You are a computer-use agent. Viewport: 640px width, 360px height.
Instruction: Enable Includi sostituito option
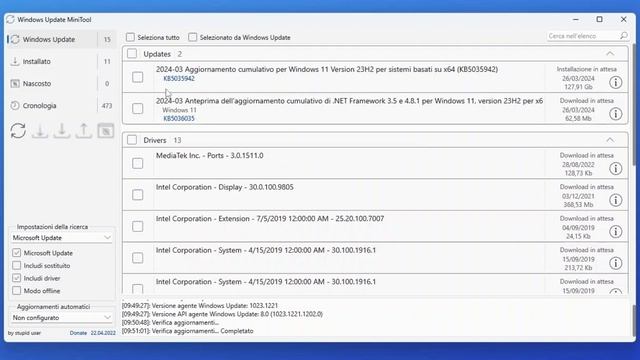tap(16, 265)
